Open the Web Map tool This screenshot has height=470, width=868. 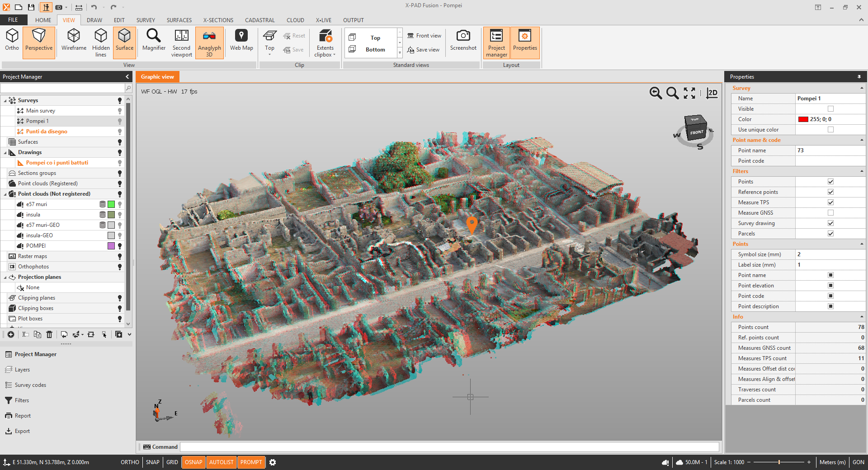(241, 41)
